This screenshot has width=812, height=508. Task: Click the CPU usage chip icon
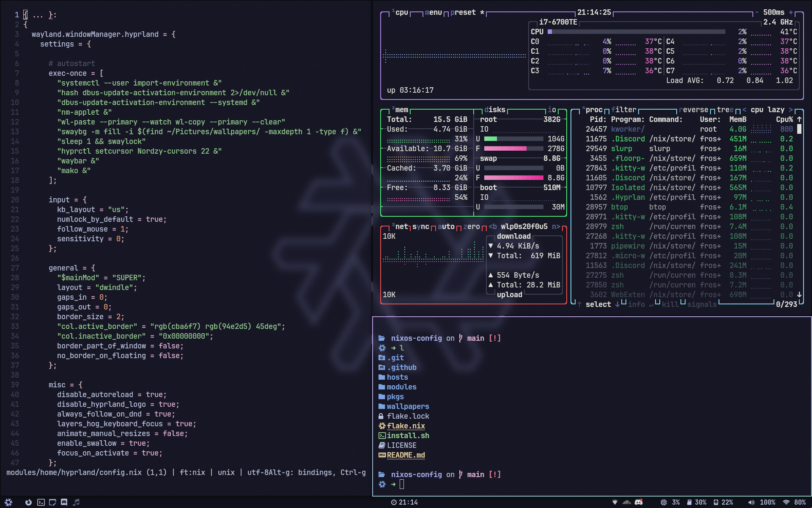[x=664, y=502]
